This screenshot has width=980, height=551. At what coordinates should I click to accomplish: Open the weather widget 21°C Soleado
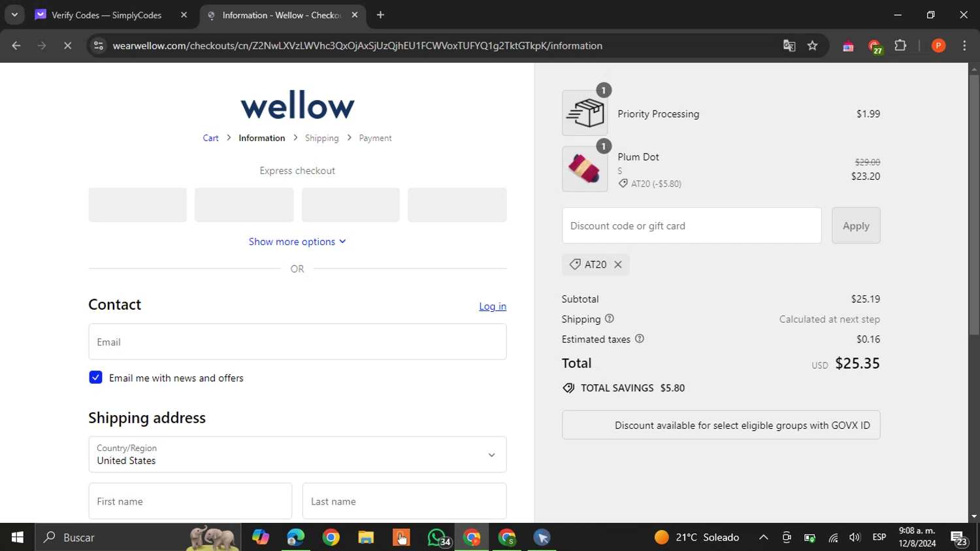697,537
